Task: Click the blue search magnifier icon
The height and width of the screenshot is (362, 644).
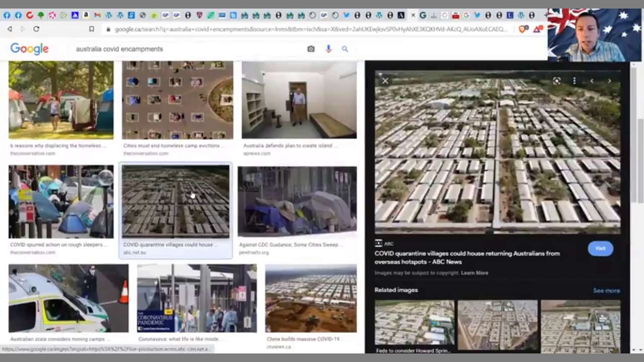Action: coord(345,49)
